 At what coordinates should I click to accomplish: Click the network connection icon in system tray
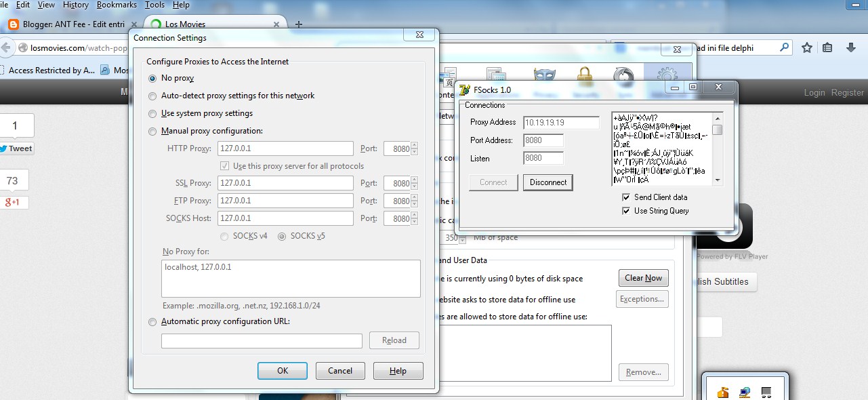click(x=745, y=392)
